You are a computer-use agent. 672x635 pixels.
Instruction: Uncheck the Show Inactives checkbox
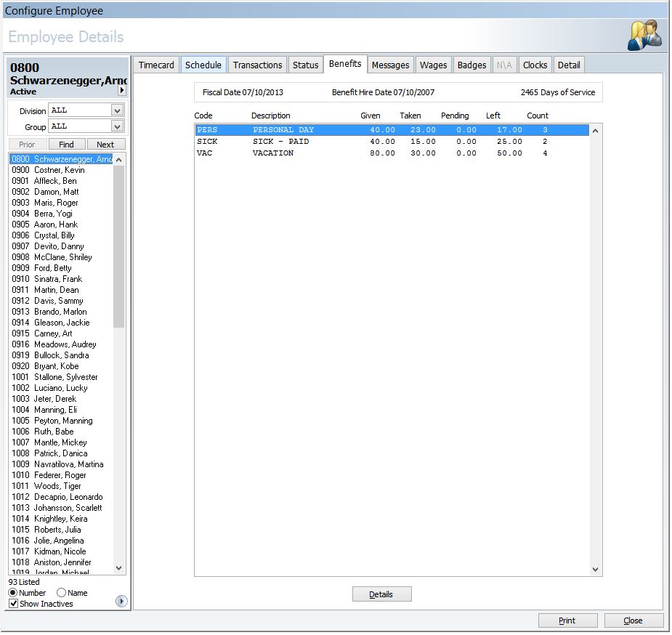(13, 604)
